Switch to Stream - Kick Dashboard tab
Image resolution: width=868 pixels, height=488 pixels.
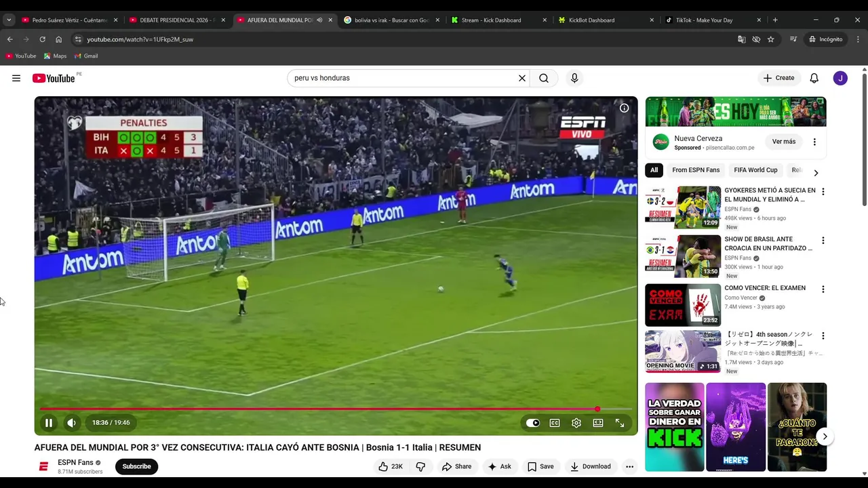tap(498, 20)
